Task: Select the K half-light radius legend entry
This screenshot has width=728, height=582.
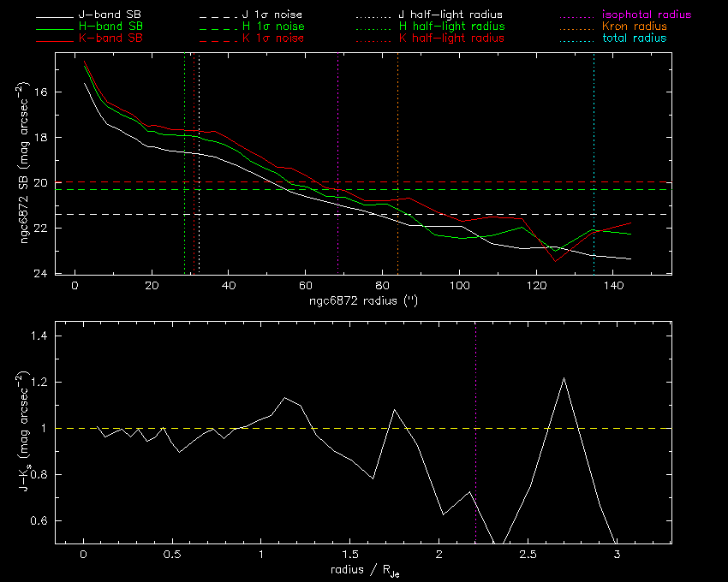Action: [451, 39]
